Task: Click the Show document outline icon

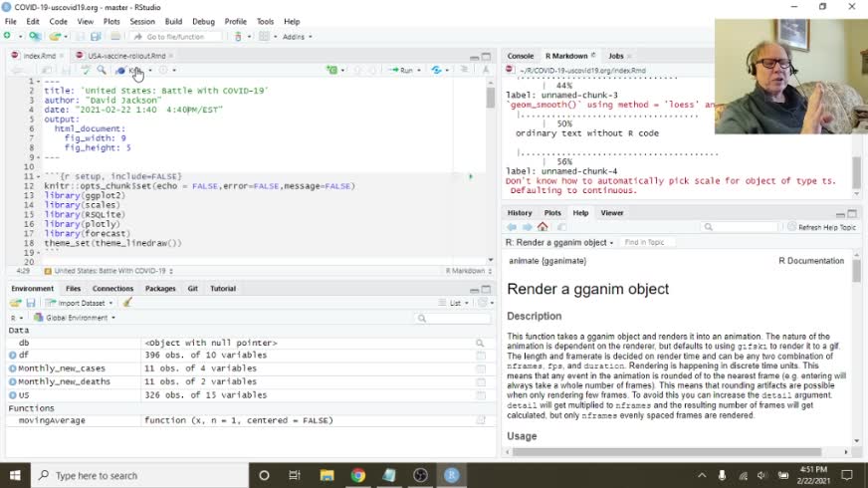Action: (464, 70)
